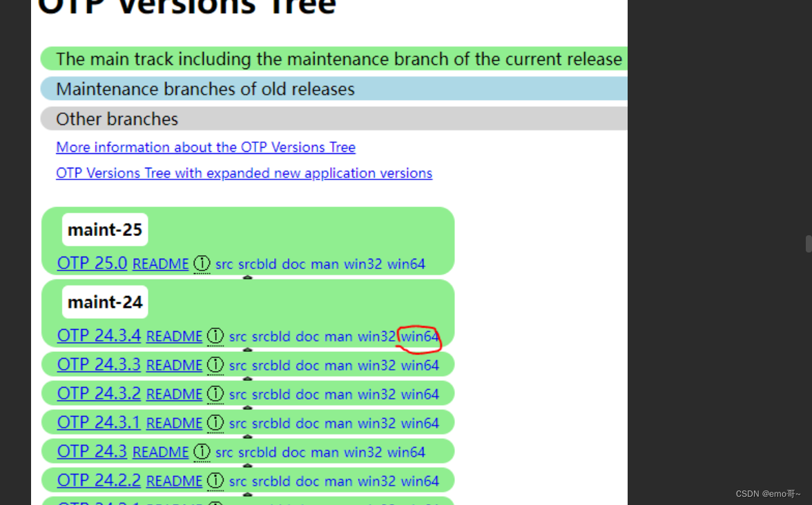Open README for OTP 24.2.2
This screenshot has width=812, height=505.
(174, 482)
